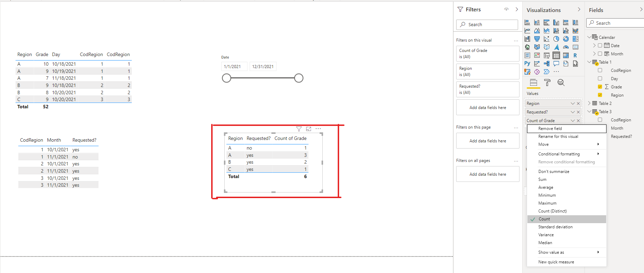Screen dimensions: 644x273
Task: Select the scatter chart visualization
Action: tap(546, 39)
